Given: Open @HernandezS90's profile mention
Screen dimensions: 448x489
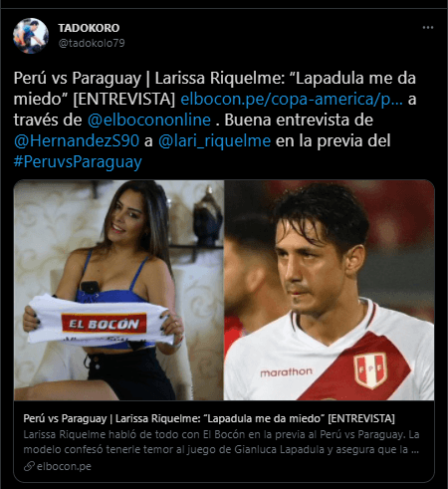Looking at the screenshot, I should coord(77,140).
